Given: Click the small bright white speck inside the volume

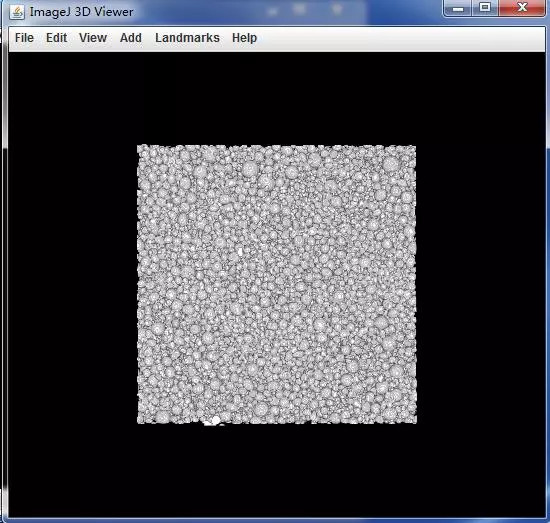Looking at the screenshot, I should coord(240,252).
